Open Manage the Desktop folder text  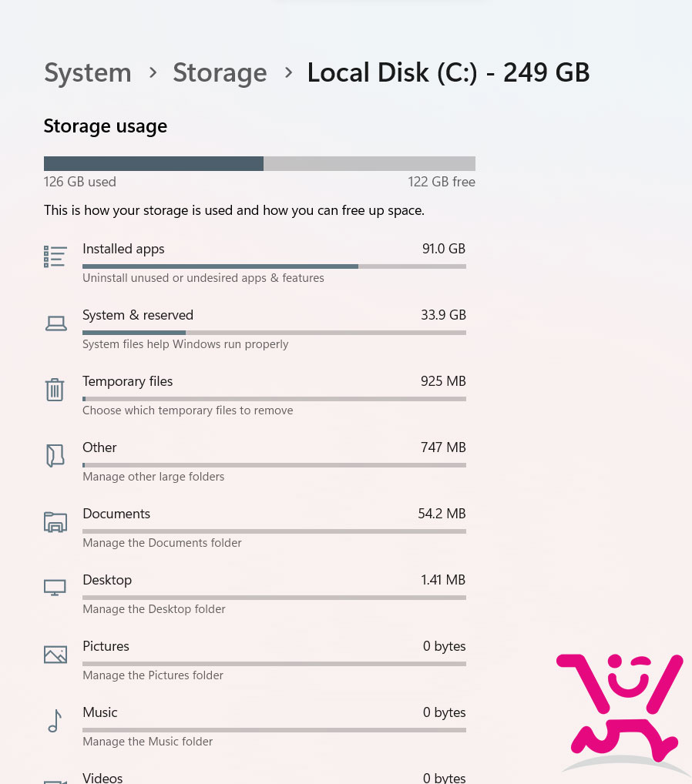153,609
